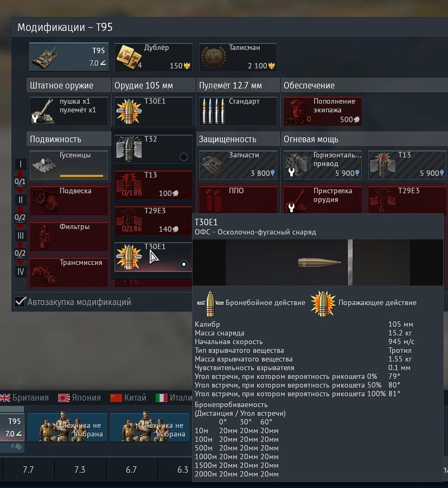
Task: Toggle Автозакупка модификаций checkbox
Action: point(20,302)
